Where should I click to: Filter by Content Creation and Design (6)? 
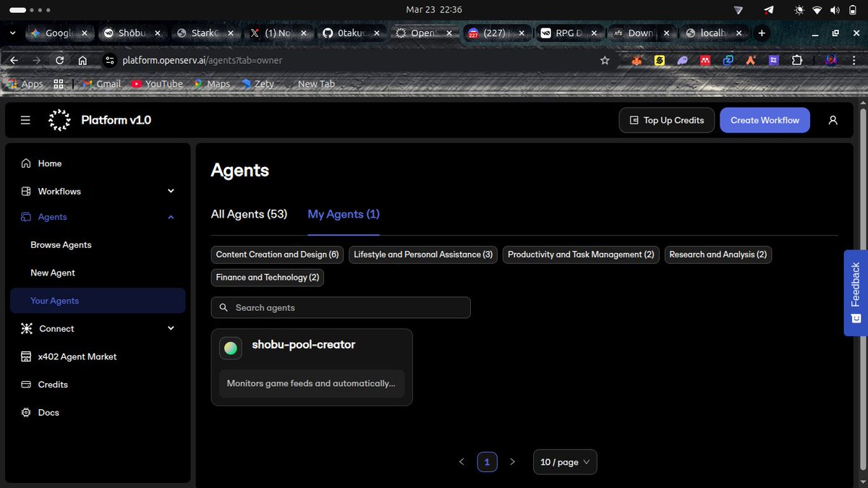click(277, 254)
